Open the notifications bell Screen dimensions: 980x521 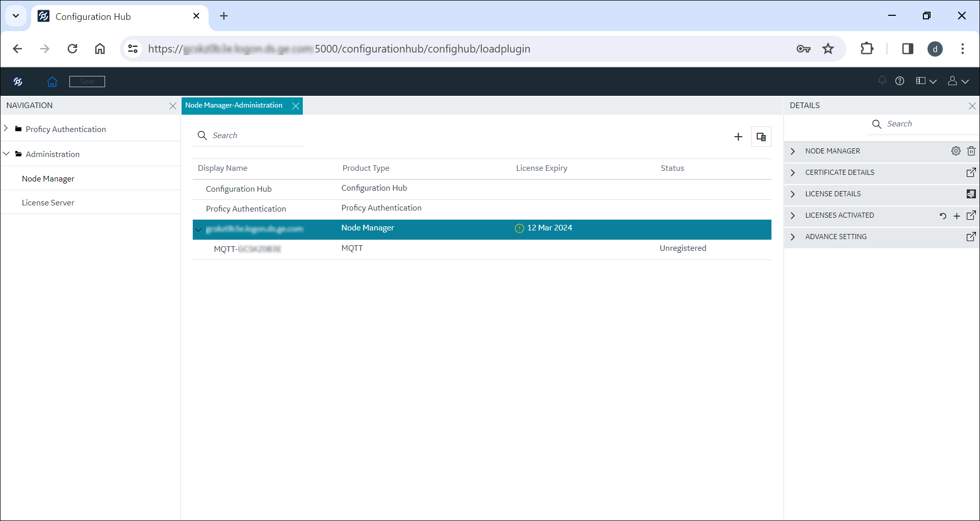882,81
